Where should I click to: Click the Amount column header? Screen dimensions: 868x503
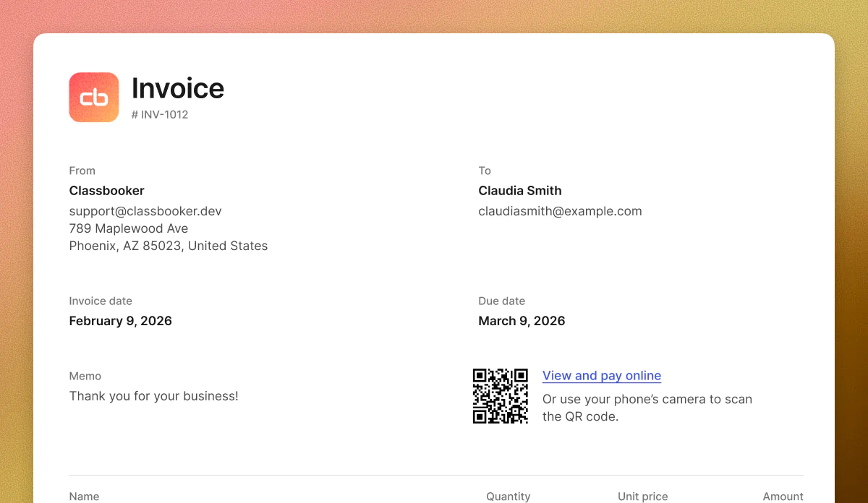[x=783, y=496]
